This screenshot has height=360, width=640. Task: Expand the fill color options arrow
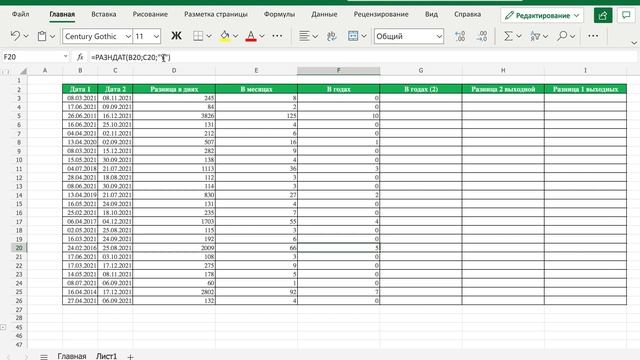(236, 36)
